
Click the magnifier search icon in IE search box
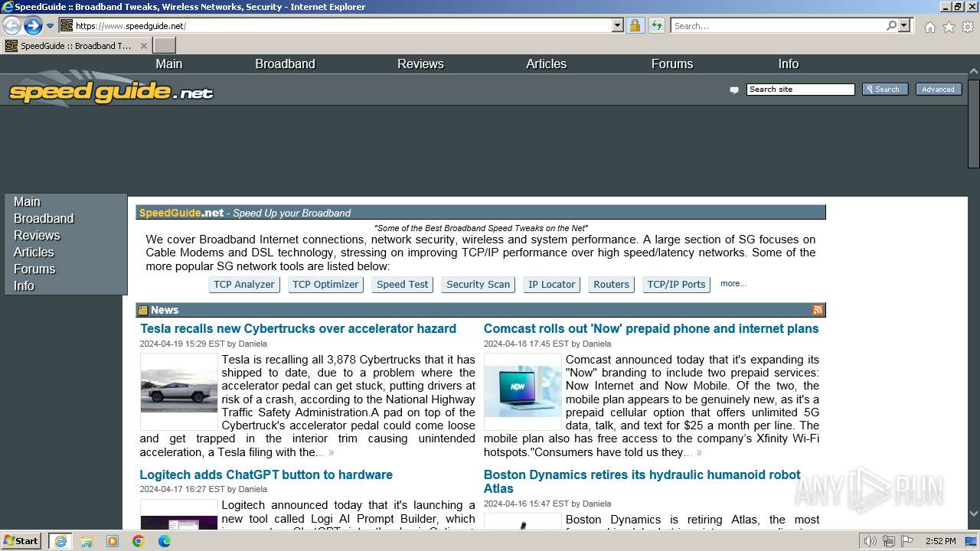(x=891, y=26)
